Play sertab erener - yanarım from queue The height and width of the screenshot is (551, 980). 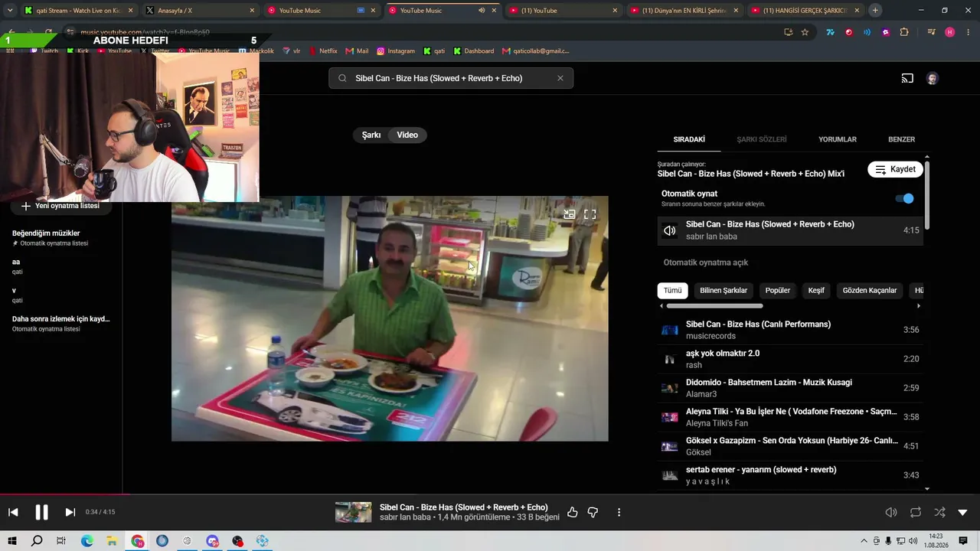point(790,475)
